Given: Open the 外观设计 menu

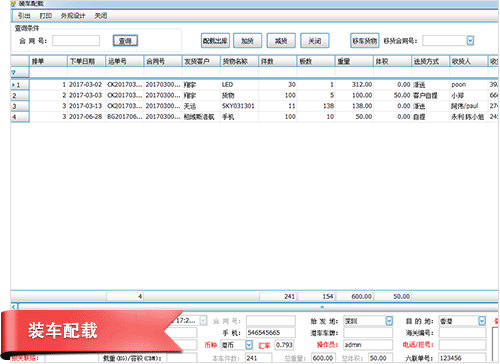Looking at the screenshot, I should (x=73, y=16).
